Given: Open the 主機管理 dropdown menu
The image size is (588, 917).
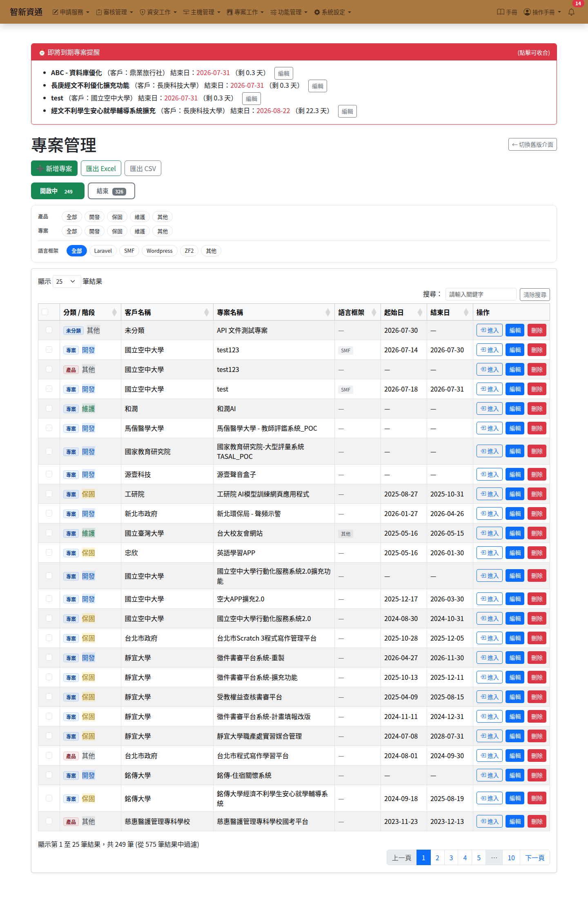Looking at the screenshot, I should click(202, 12).
